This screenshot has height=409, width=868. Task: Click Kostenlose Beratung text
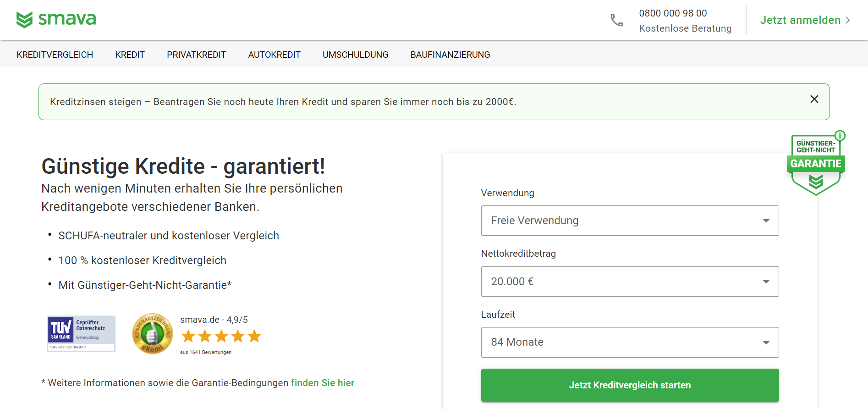tap(685, 28)
